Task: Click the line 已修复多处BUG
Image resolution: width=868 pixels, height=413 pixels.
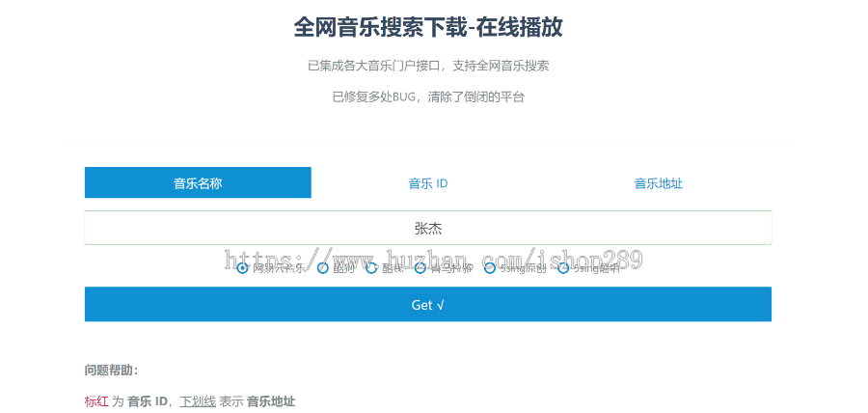Action: (x=428, y=97)
